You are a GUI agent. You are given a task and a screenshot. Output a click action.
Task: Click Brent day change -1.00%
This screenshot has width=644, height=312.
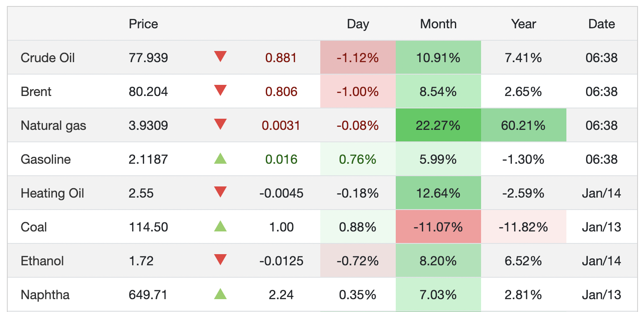point(358,91)
